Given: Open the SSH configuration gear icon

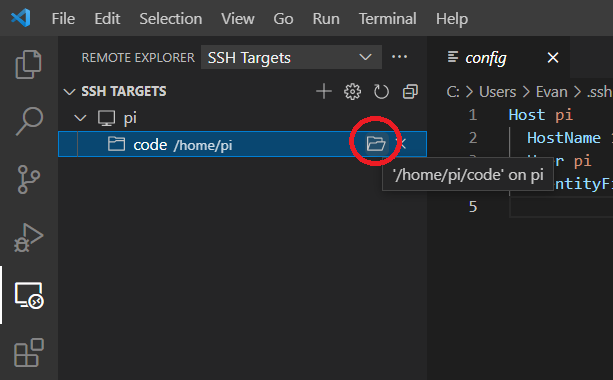Looking at the screenshot, I should click(x=352, y=92).
